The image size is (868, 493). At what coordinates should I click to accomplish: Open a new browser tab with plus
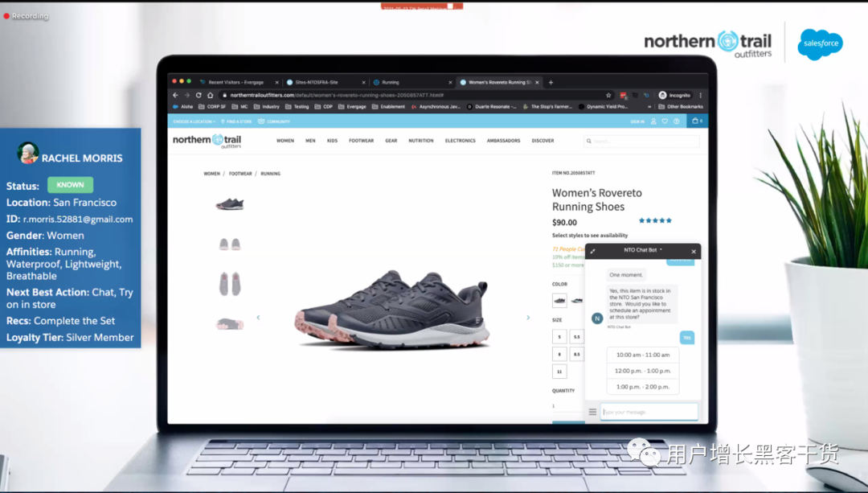point(551,83)
